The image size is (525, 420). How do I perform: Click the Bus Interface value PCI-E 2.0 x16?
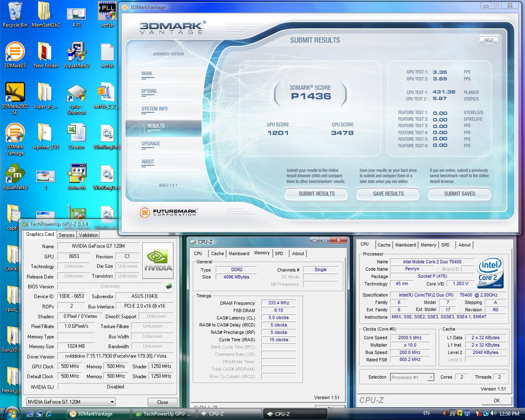145,306
